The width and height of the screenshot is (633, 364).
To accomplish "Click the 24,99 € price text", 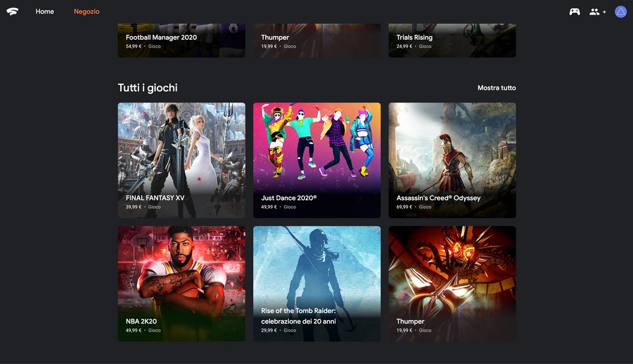I will [404, 46].
